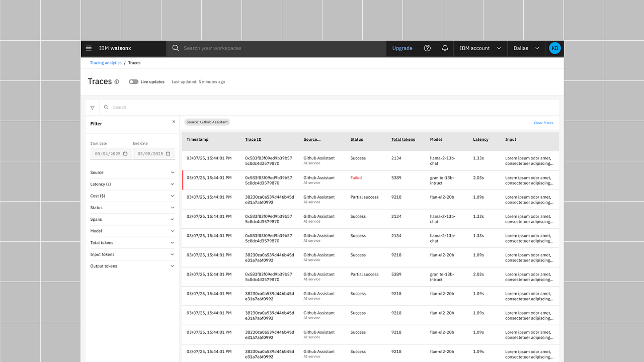Sort by the Total tokens column header
This screenshot has width=644, height=362.
(x=403, y=140)
